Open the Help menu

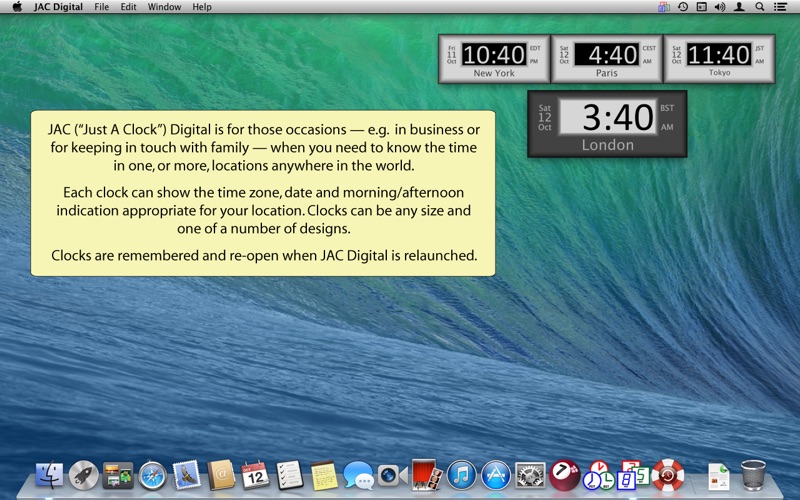point(202,7)
